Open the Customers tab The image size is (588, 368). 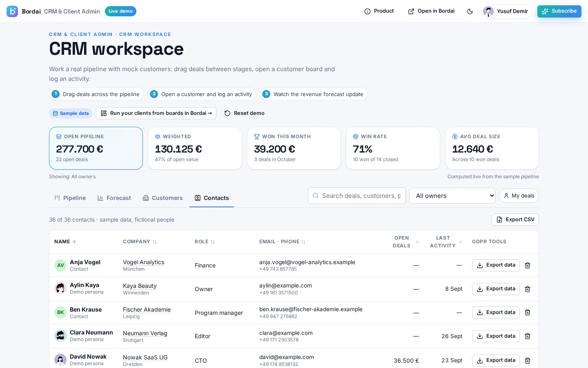(x=163, y=198)
